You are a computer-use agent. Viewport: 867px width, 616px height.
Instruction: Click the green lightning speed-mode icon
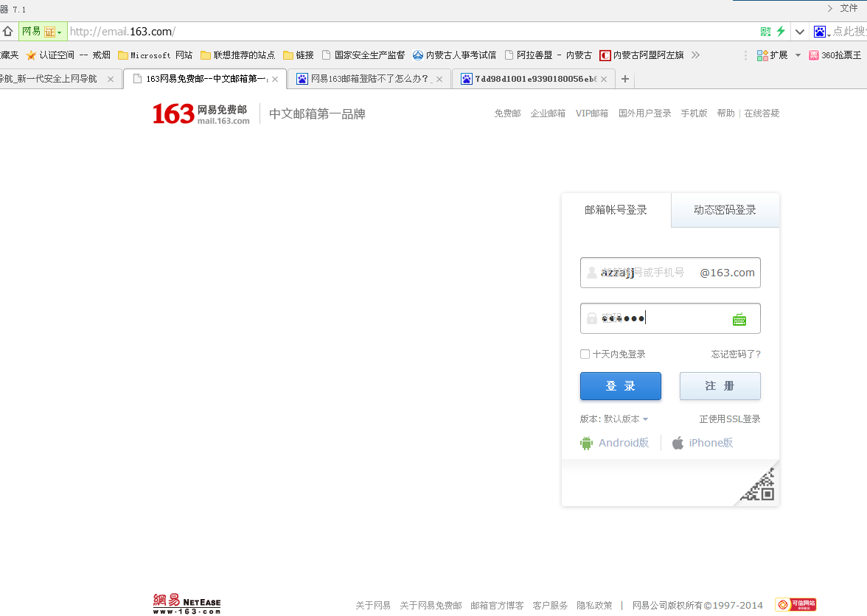(x=781, y=32)
